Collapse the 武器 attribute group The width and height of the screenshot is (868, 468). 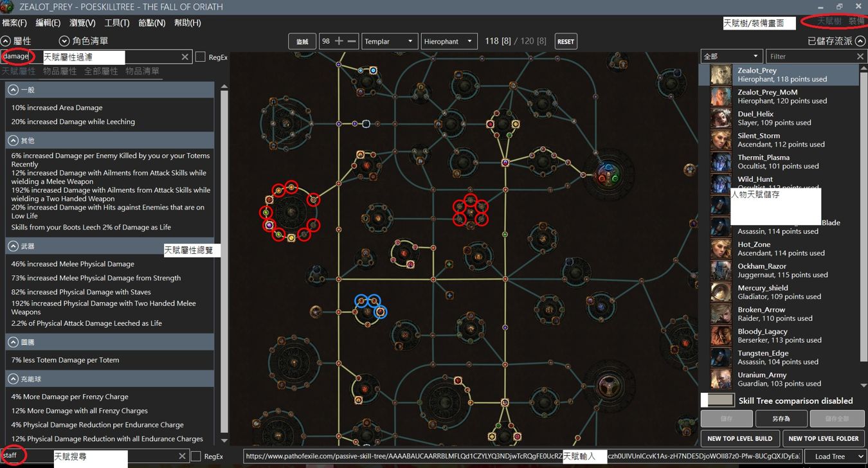(13, 246)
